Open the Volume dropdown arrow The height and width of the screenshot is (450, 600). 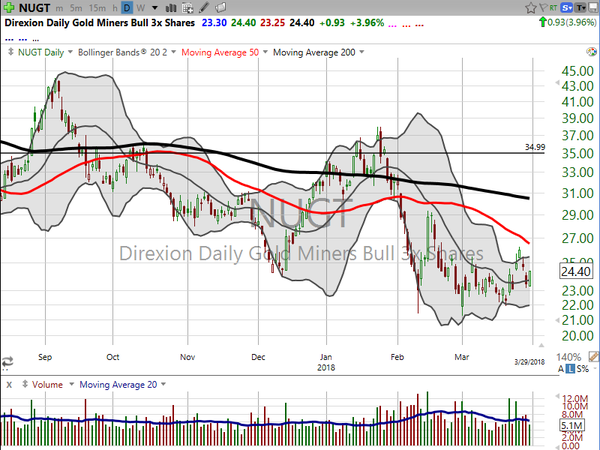[71, 384]
